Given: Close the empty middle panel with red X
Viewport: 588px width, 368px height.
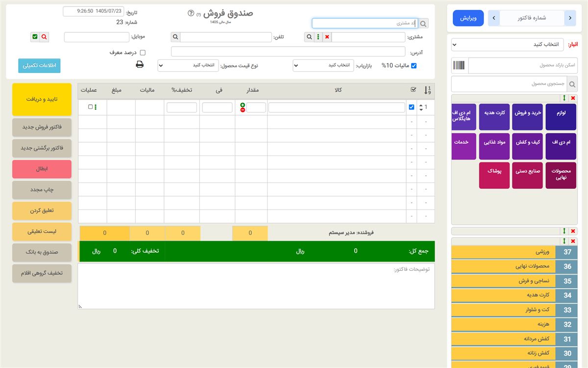Looking at the screenshot, I should 573,231.
